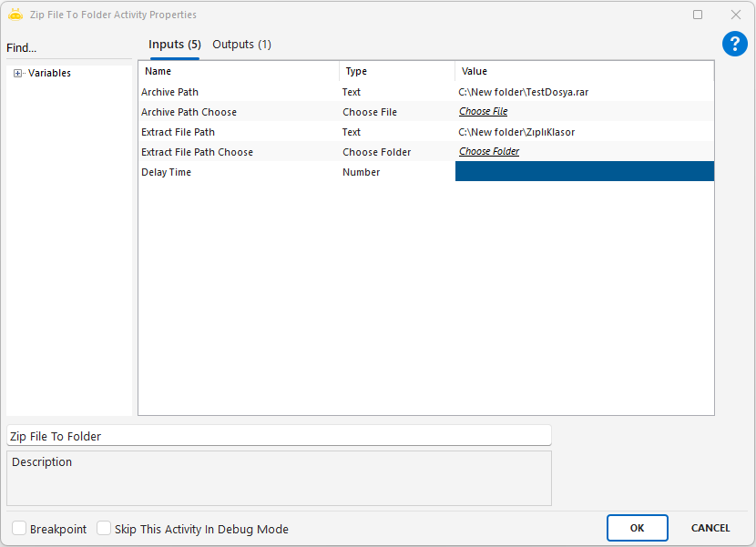Edit the Archive Path value cell
The width and height of the screenshot is (756, 547).
click(583, 92)
